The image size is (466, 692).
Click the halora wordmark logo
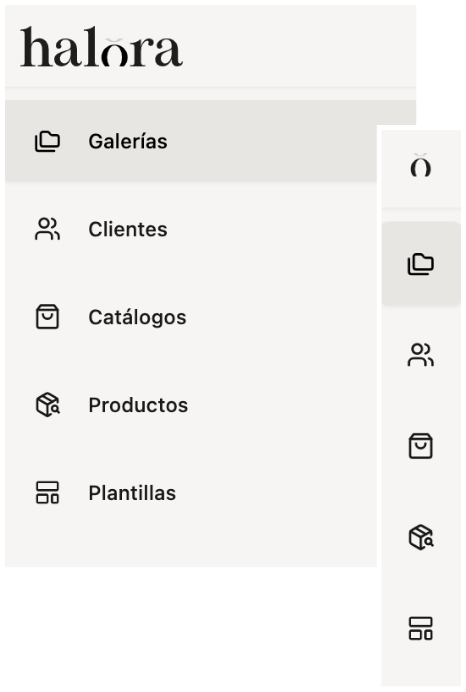(x=101, y=47)
